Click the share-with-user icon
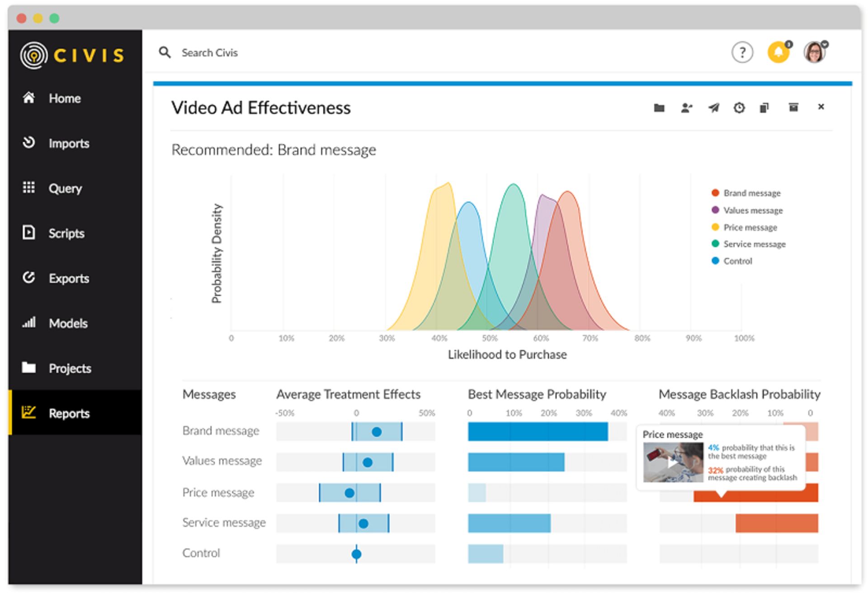The image size is (868, 594). [686, 108]
